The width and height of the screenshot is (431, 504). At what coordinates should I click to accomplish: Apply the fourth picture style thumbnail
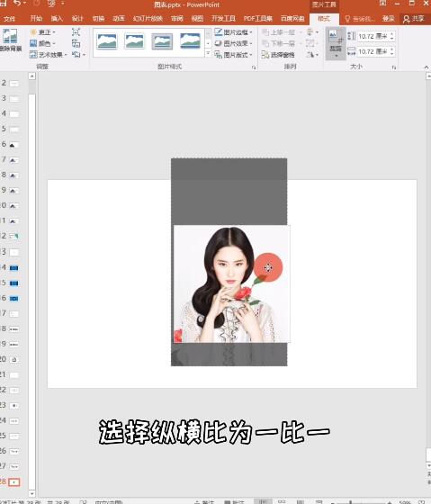pos(190,41)
